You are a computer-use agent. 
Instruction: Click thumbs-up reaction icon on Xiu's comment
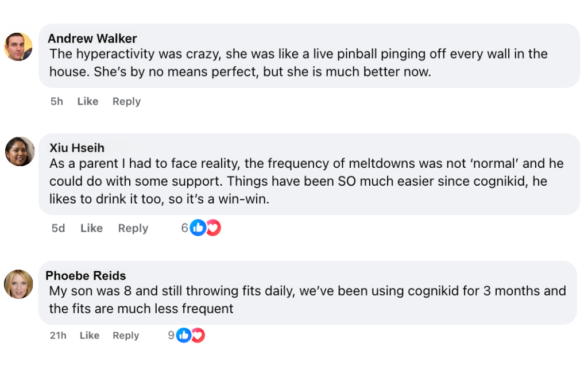[x=198, y=228]
